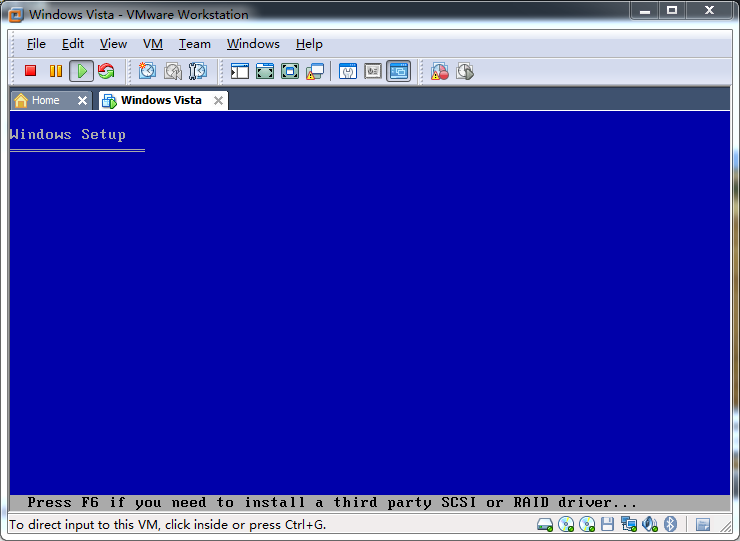
Task: Show the appliance view icon
Action: click(x=373, y=71)
